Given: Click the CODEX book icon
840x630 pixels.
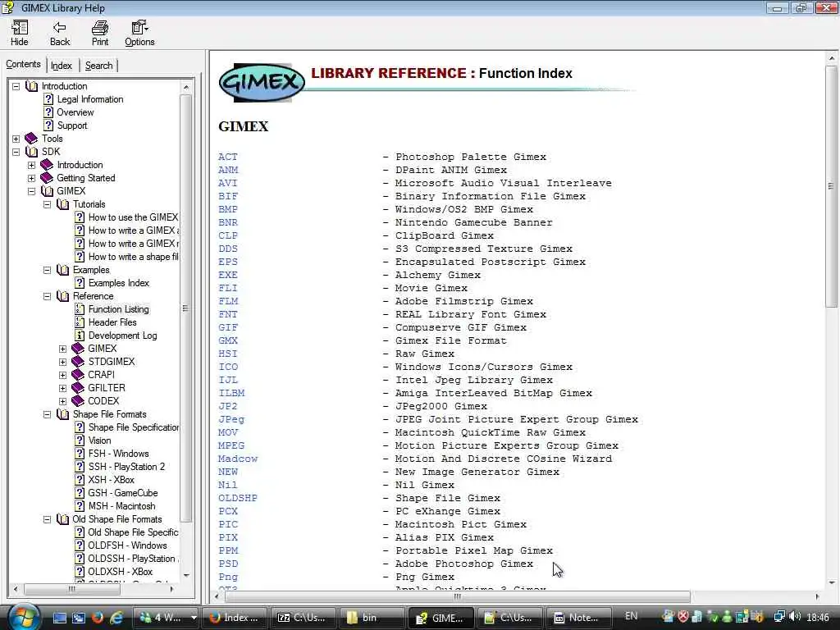Looking at the screenshot, I should coord(78,400).
